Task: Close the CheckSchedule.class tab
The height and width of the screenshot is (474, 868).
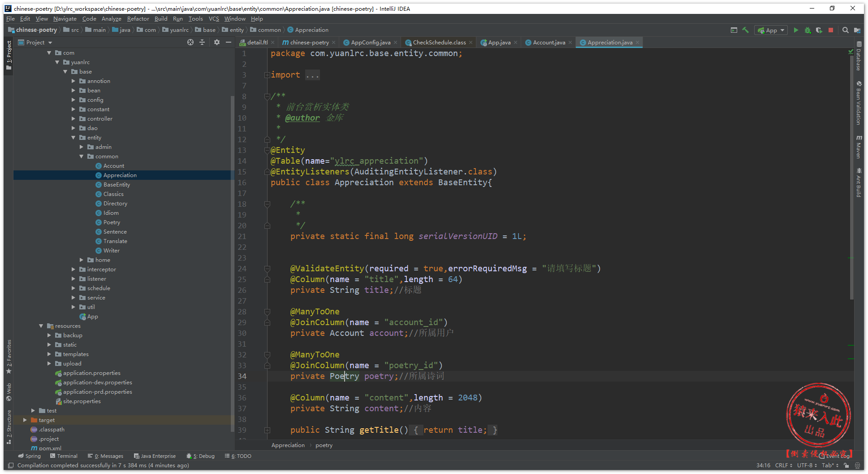Action: pyautogui.click(x=471, y=43)
